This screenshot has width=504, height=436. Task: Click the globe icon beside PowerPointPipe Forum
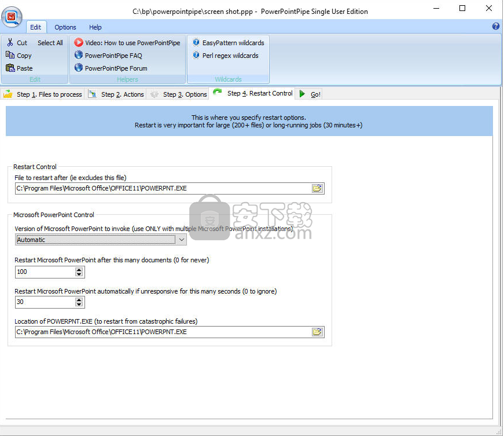coord(79,68)
